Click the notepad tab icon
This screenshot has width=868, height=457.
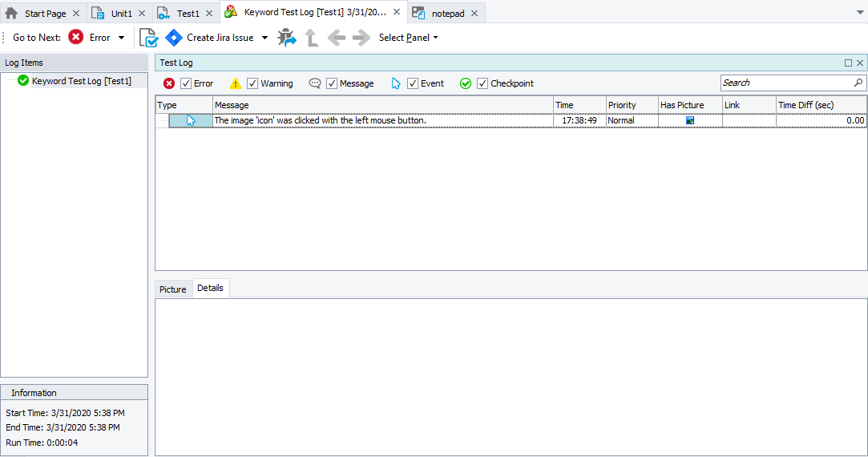coord(418,13)
